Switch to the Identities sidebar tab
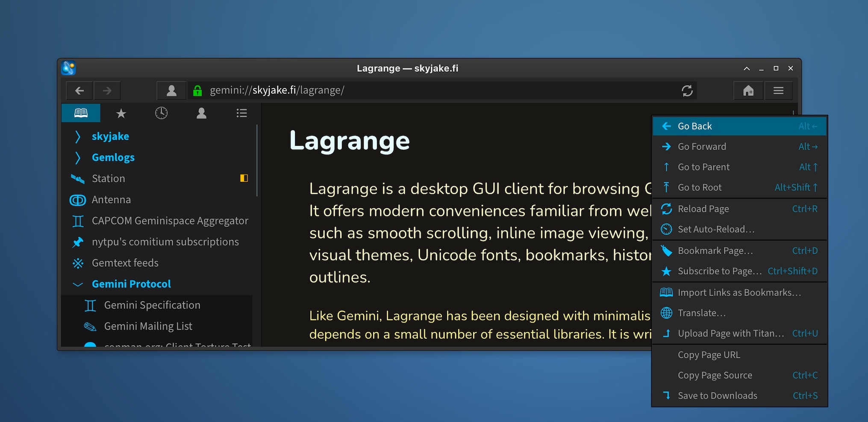 201,113
